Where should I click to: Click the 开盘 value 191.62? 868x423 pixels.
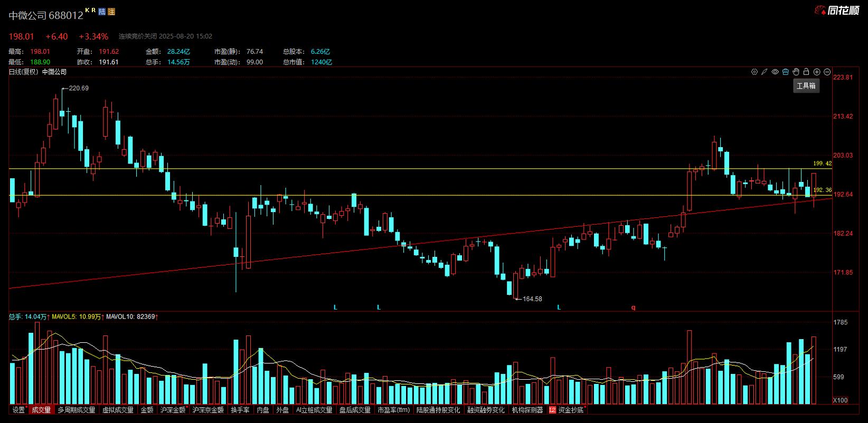coord(109,52)
